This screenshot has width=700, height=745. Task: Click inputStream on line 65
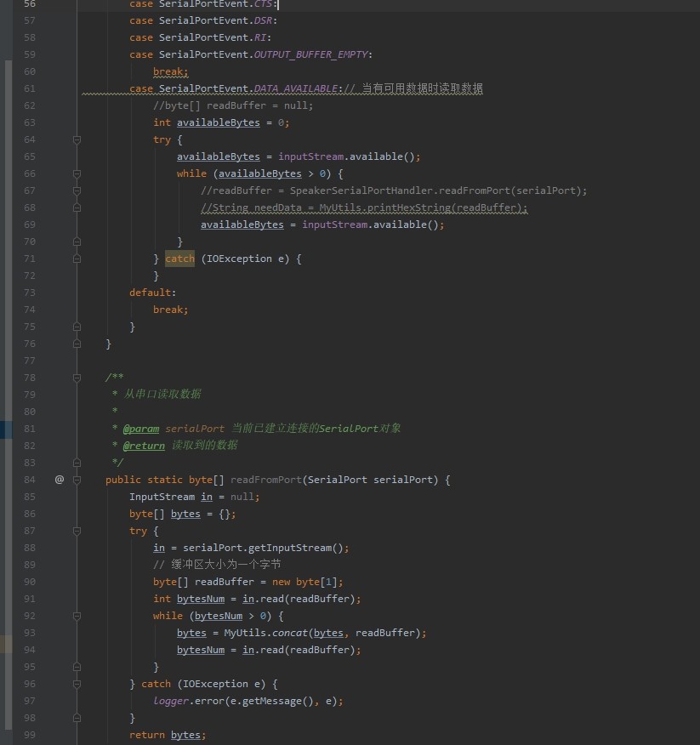(310, 156)
